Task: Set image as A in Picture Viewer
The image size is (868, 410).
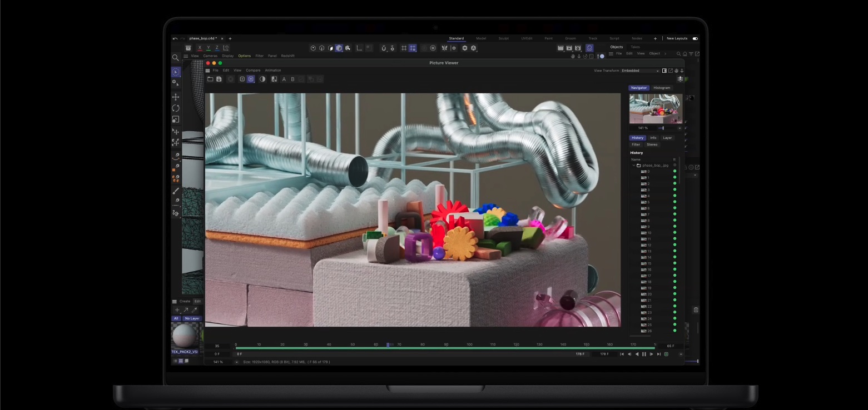Action: point(284,79)
